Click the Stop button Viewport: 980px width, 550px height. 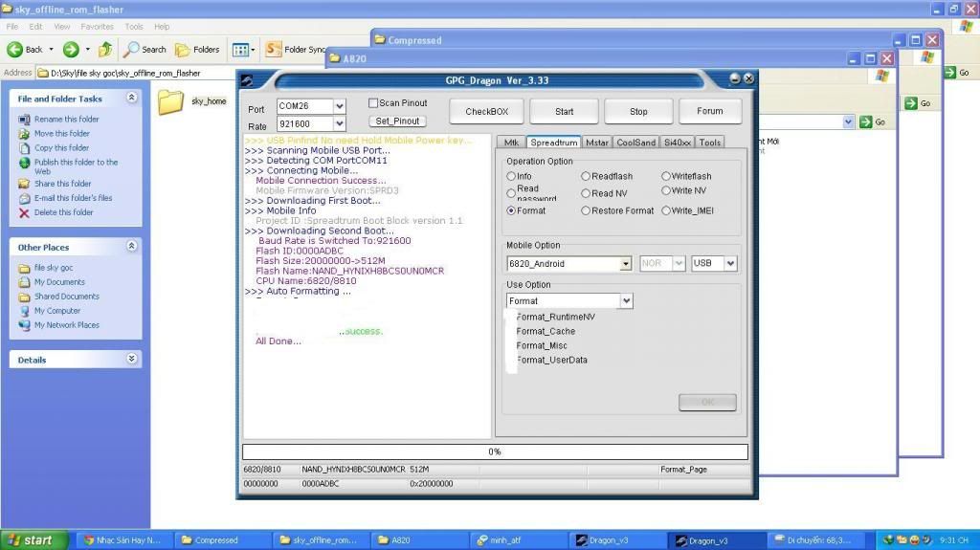click(638, 111)
